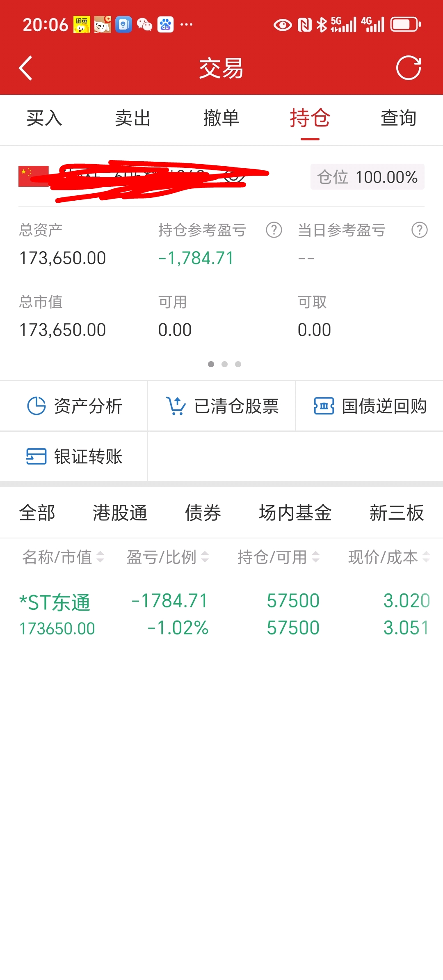Sort holdings by 持仓/可用
The height and width of the screenshot is (980, 443).
pyautogui.click(x=279, y=557)
